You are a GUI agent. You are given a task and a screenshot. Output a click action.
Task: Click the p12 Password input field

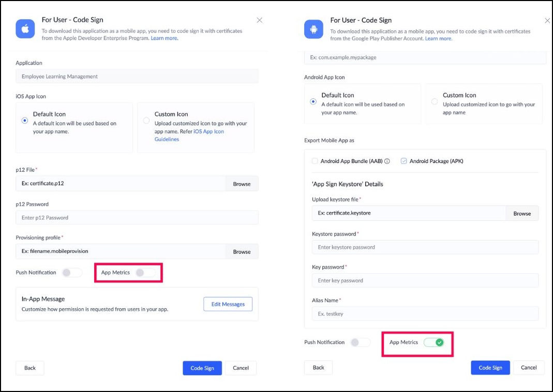coord(137,218)
